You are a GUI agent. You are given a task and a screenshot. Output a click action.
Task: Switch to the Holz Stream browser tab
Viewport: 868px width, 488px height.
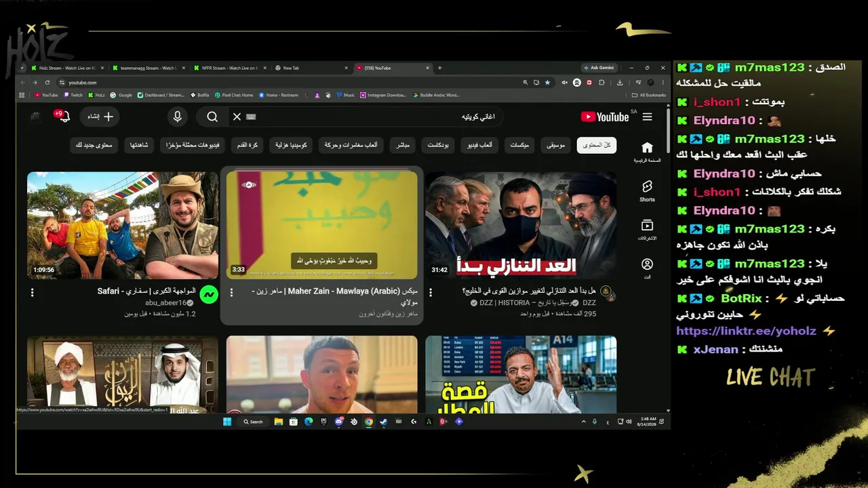pyautogui.click(x=66, y=68)
